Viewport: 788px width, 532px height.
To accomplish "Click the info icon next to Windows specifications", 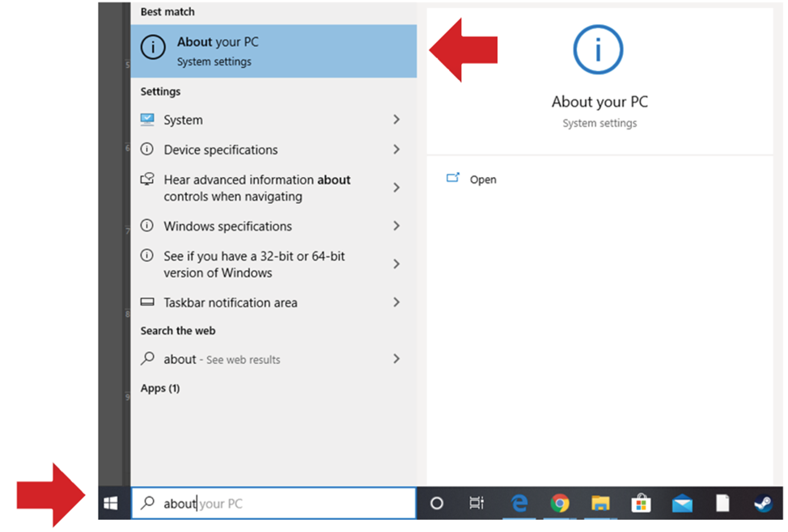I will [146, 226].
